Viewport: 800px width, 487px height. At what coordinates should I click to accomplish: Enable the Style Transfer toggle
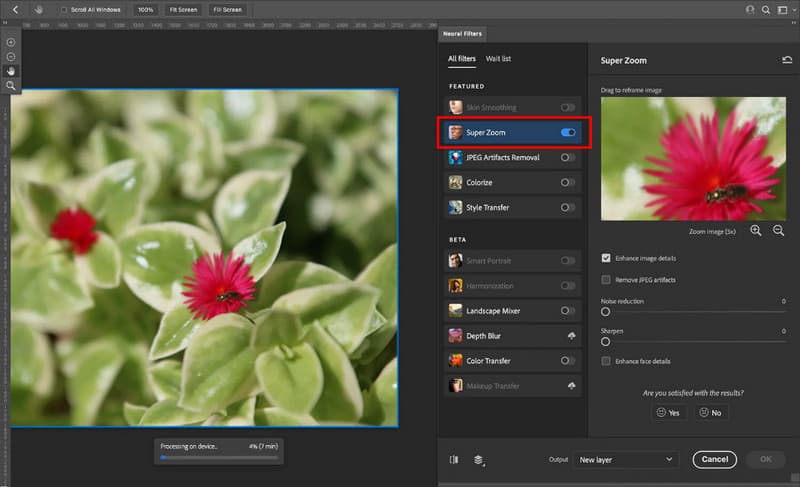click(568, 208)
